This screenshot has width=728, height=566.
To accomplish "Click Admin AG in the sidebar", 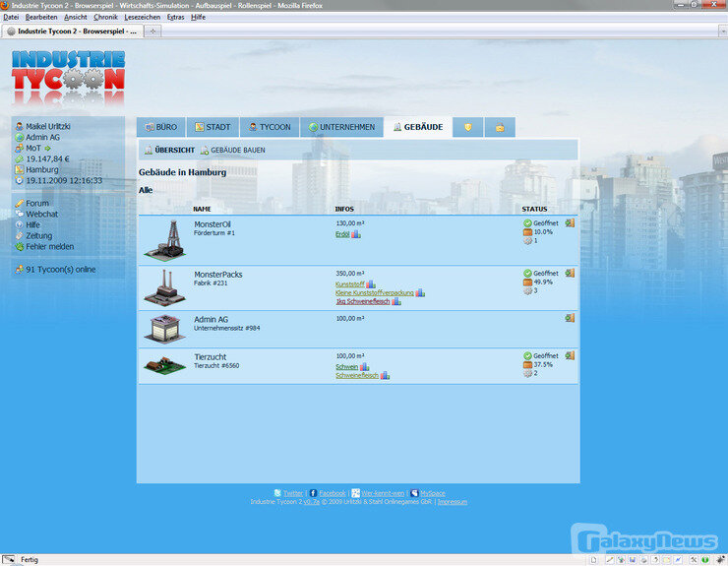I will (x=42, y=137).
